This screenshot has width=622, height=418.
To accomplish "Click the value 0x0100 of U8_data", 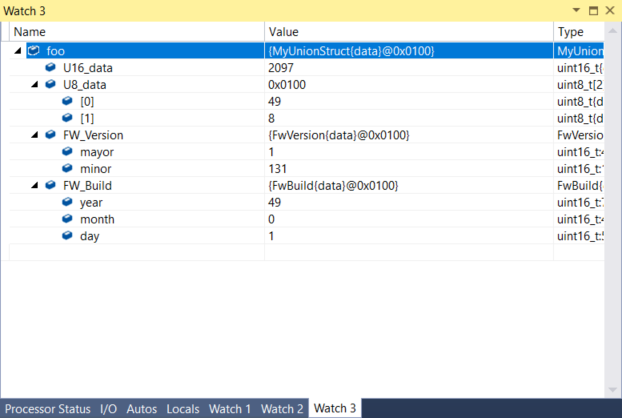I will click(287, 84).
